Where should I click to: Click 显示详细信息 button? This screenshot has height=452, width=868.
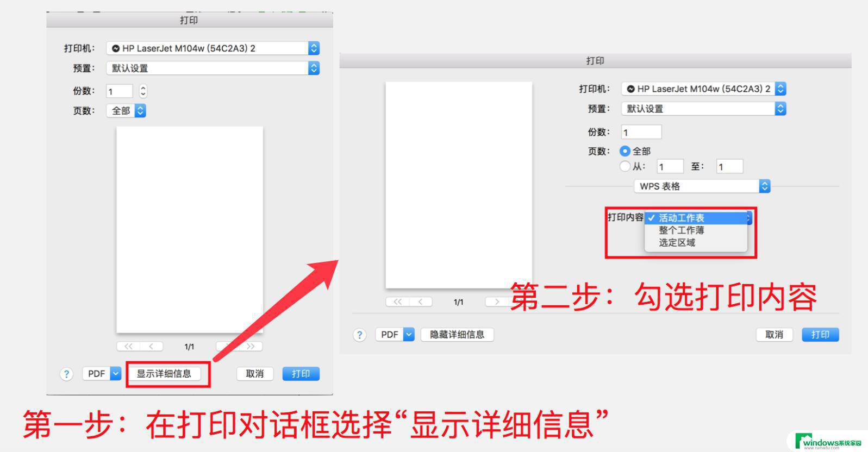(x=164, y=374)
